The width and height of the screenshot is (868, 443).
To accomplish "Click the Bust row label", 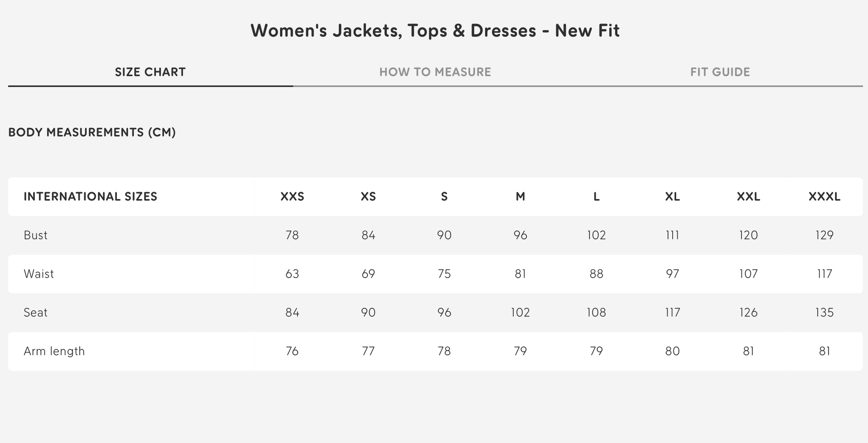I will click(36, 235).
